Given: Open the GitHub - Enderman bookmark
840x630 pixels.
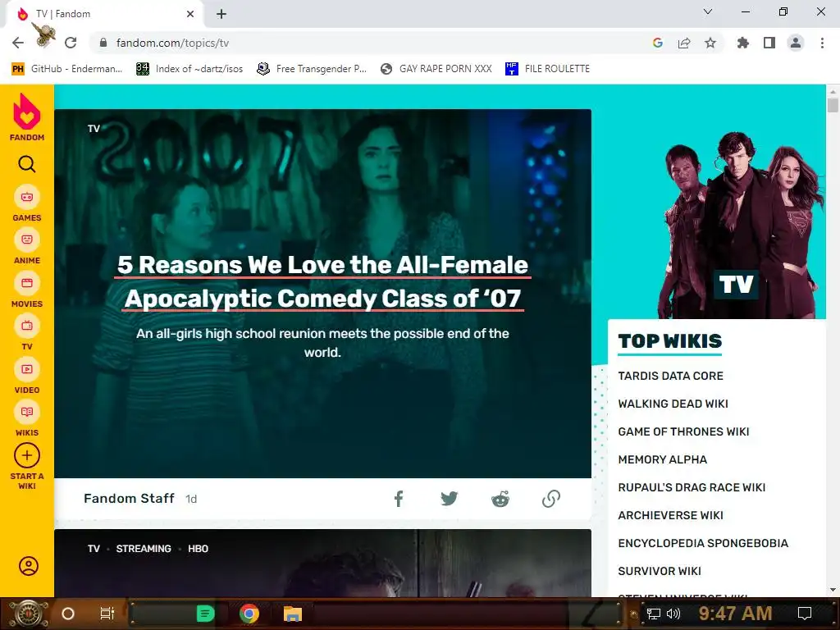Looking at the screenshot, I should 67,69.
